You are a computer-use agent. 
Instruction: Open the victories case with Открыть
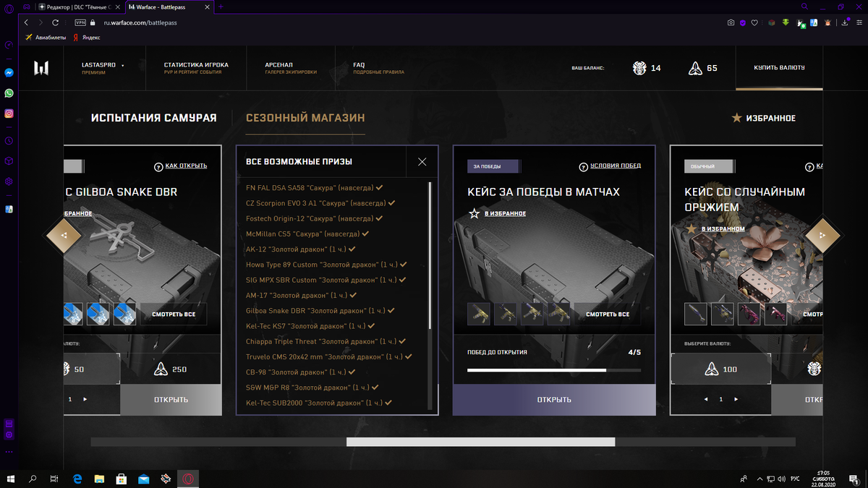coord(554,400)
